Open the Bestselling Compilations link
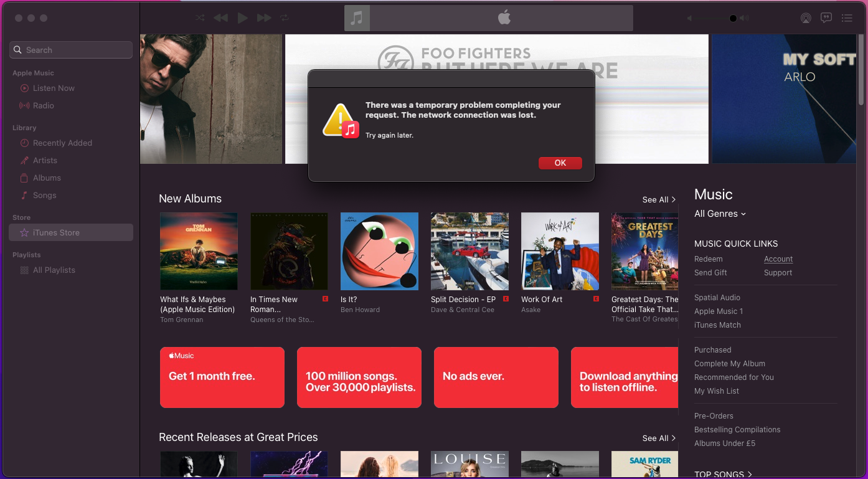Screen dimensions: 868x479 [737, 430]
